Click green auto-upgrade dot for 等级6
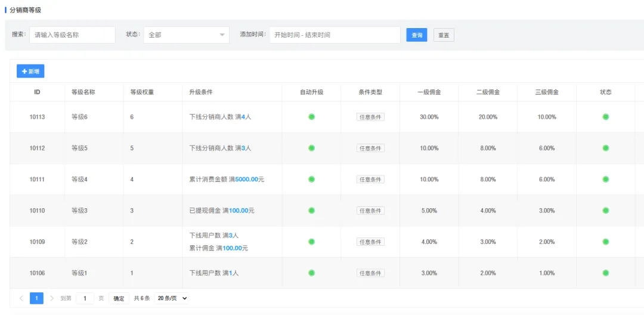Image resolution: width=644 pixels, height=315 pixels. [x=311, y=117]
